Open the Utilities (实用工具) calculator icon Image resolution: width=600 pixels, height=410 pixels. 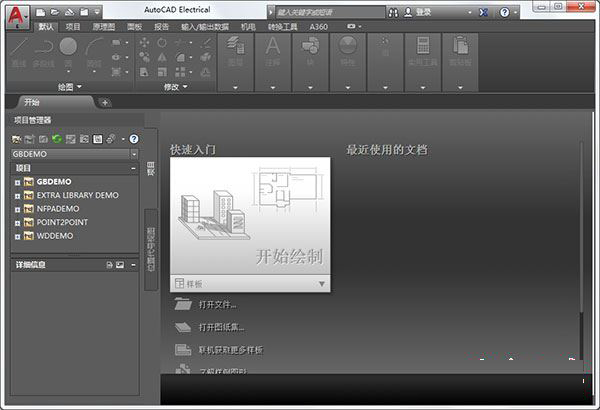pos(423,48)
